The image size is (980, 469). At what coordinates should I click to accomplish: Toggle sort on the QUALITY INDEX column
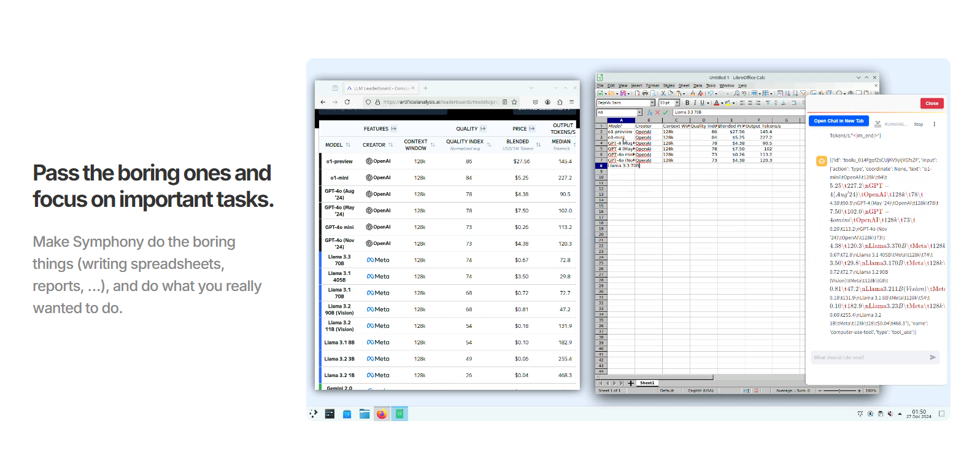(x=489, y=145)
